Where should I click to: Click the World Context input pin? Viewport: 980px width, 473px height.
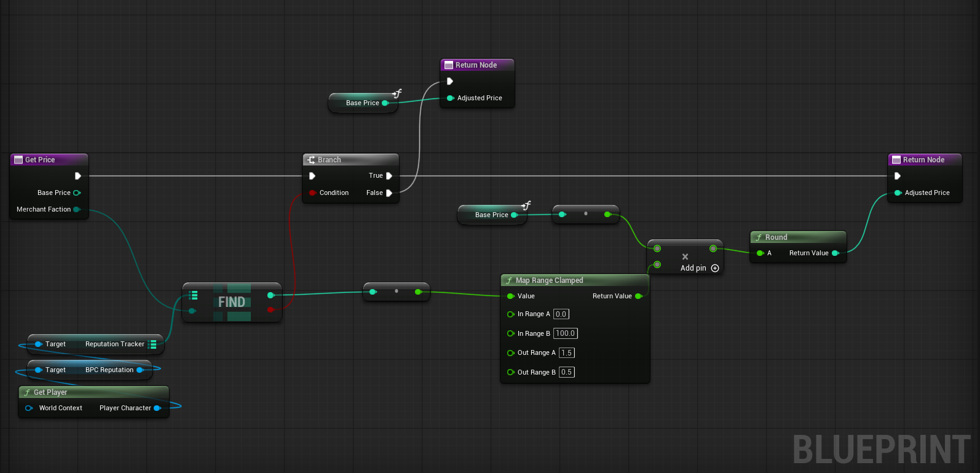28,408
